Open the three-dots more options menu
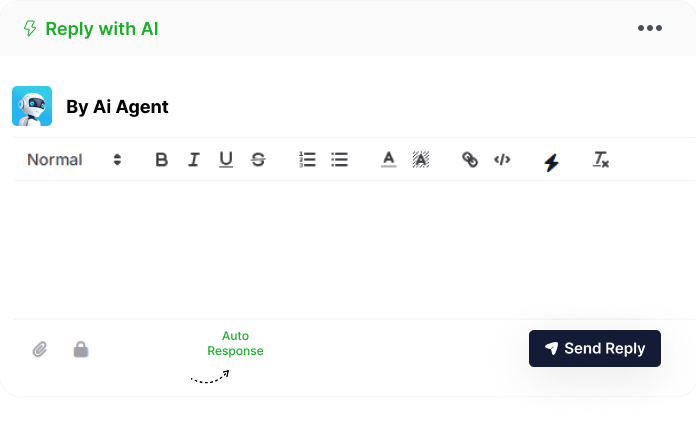 tap(650, 28)
